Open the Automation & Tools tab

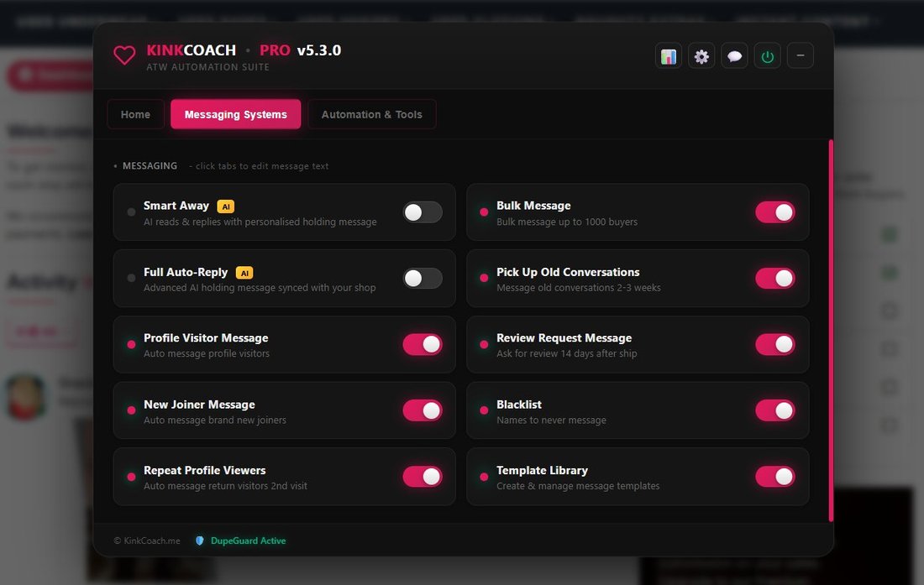[x=372, y=114]
